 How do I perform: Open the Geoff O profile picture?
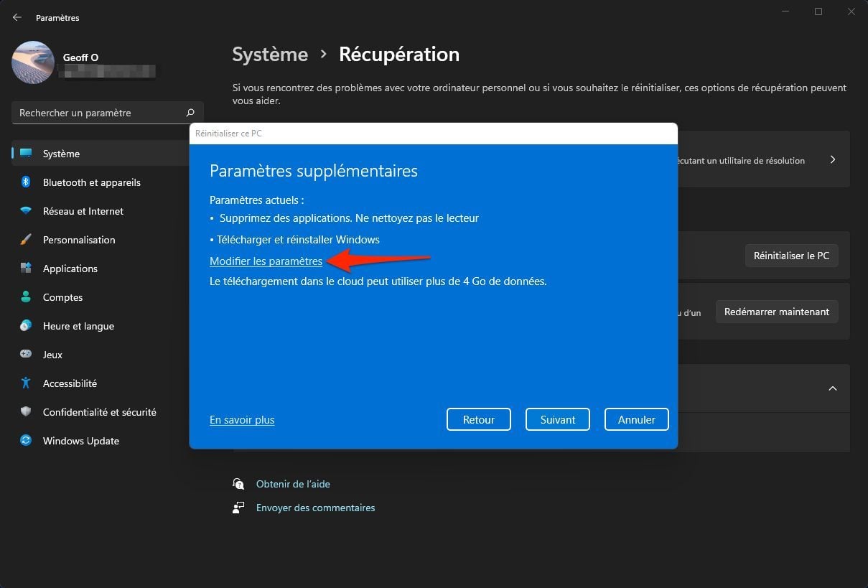pyautogui.click(x=33, y=62)
